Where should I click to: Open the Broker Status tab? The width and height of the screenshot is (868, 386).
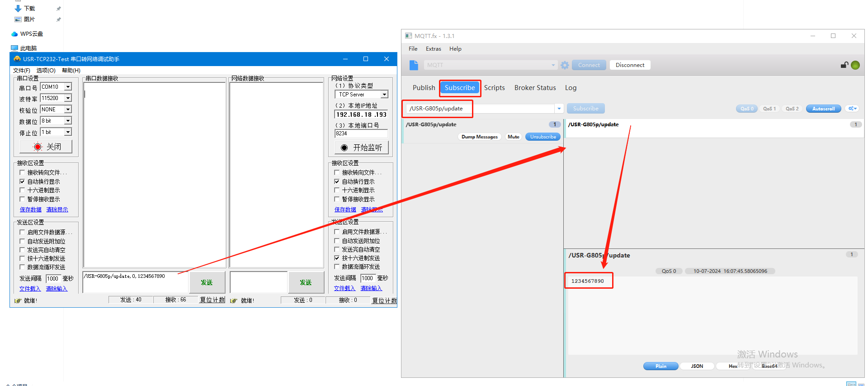tap(535, 88)
